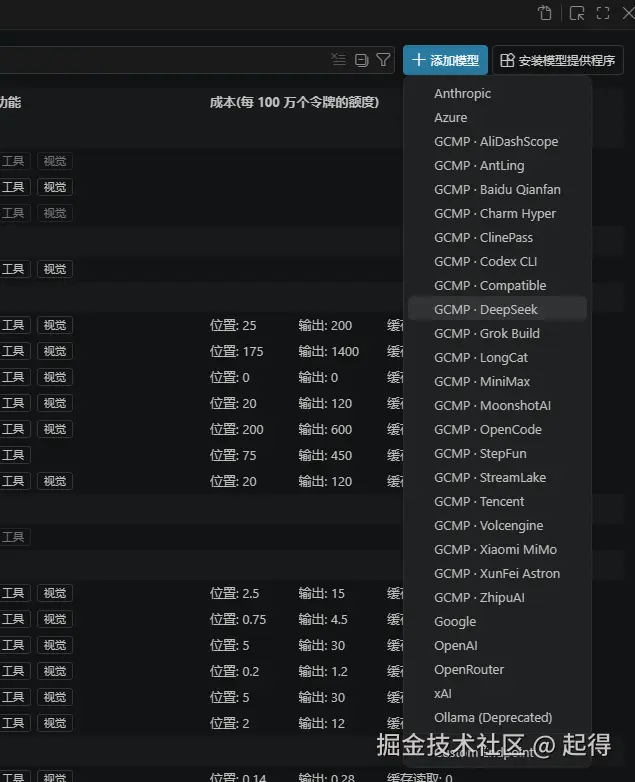Click the 位置: 2.5 cell
The height and width of the screenshot is (782, 635).
pyautogui.click(x=234, y=593)
